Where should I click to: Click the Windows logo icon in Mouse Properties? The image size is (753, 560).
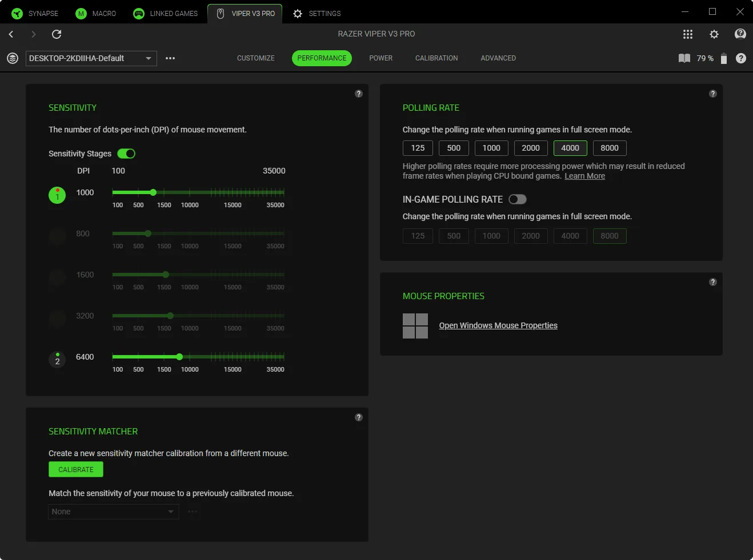pos(415,326)
